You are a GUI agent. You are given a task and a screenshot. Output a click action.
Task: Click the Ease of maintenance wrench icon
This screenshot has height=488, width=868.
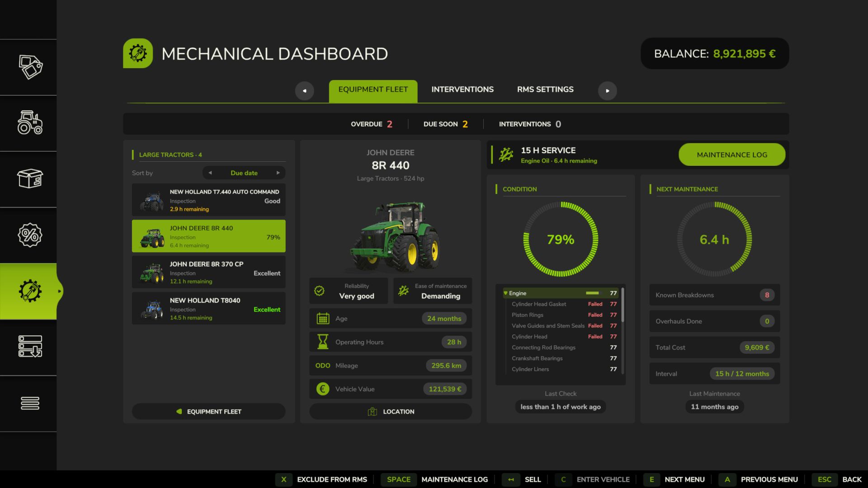(x=403, y=291)
